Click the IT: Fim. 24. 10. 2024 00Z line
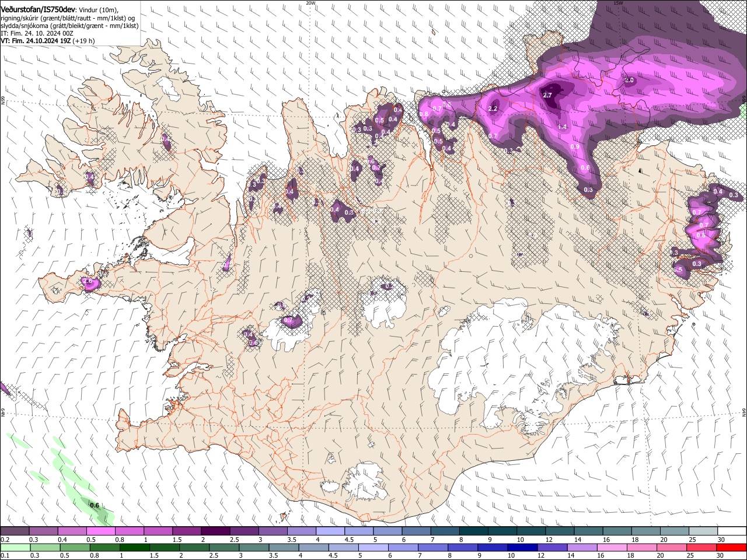Image resolution: width=747 pixels, height=560 pixels. pos(37,33)
